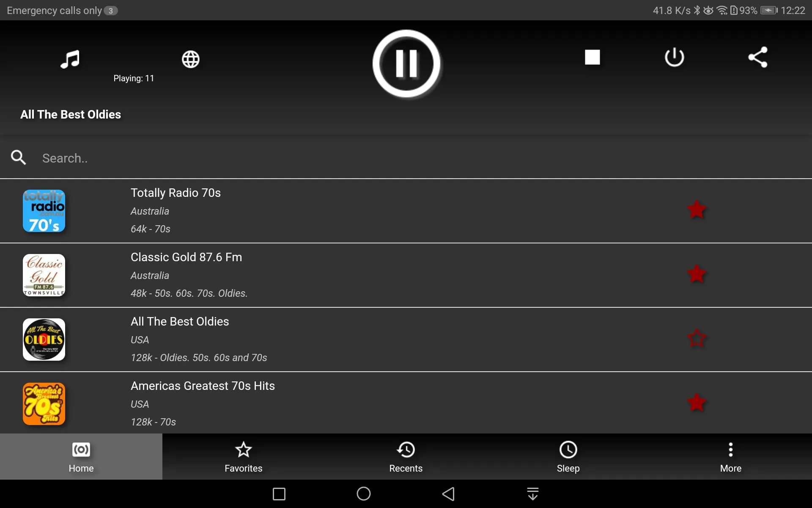Screen dimensions: 812x508
Task: Toggle favorite star for Classic Gold 87.6 Fm
Action: click(x=696, y=274)
